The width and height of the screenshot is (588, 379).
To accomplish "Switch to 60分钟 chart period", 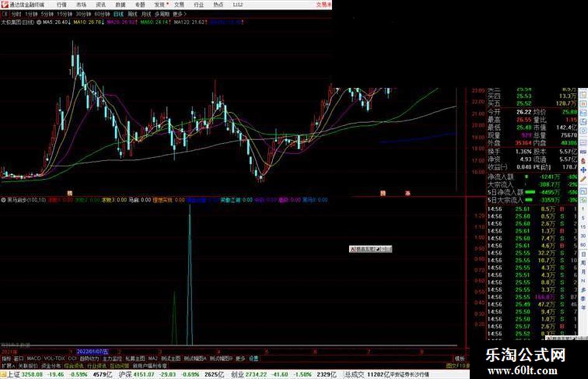I will (x=102, y=14).
